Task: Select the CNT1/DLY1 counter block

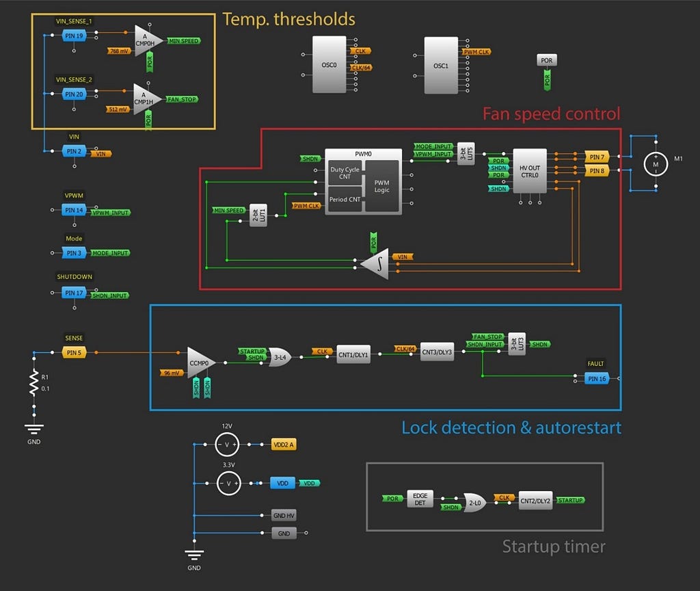Action: pyautogui.click(x=353, y=355)
